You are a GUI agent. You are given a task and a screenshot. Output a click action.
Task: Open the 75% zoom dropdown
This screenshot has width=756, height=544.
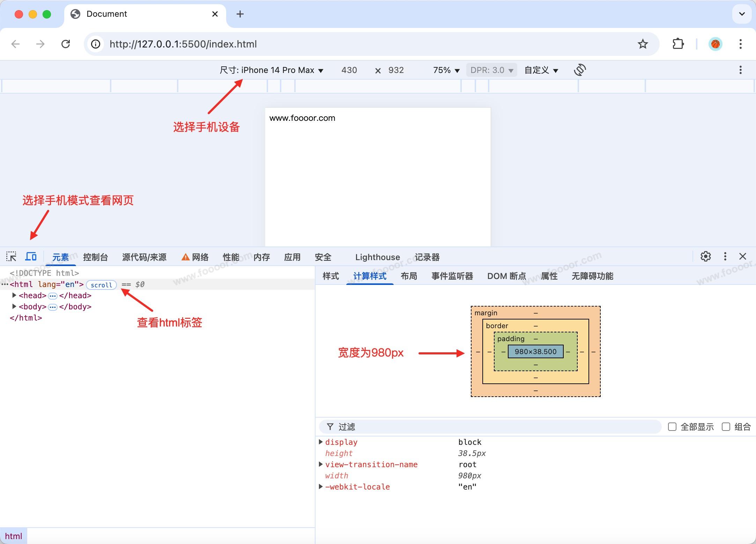point(446,70)
